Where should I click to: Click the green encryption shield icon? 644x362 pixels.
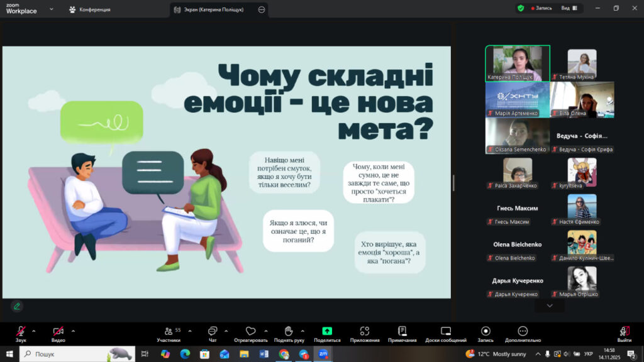click(x=521, y=8)
